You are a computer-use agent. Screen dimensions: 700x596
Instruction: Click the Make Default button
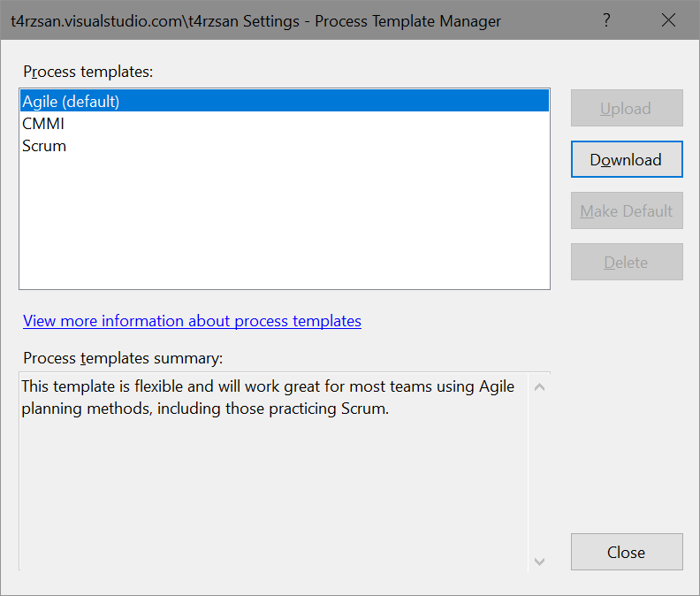pyautogui.click(x=626, y=211)
